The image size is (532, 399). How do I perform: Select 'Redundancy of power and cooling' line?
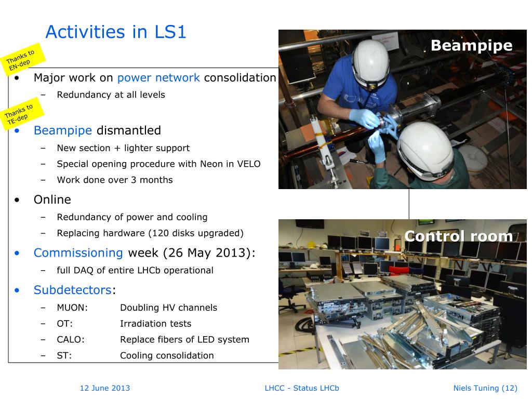pos(132,217)
